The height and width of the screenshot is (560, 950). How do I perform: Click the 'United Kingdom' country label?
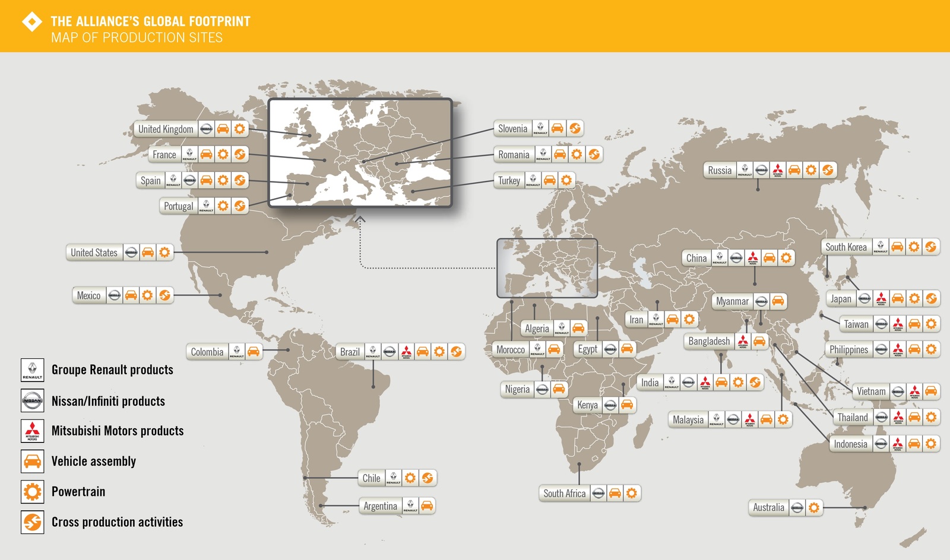(x=166, y=129)
